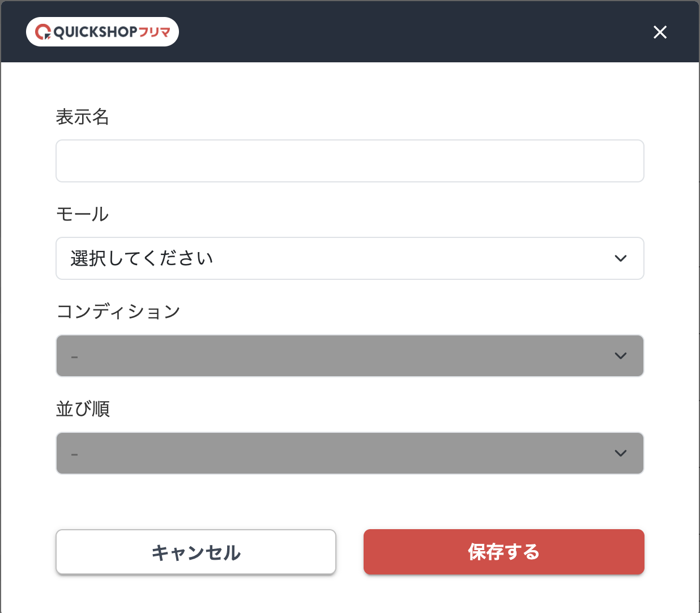This screenshot has height=613, width=700.
Task: Close the dialog with the X icon
Action: (x=660, y=32)
